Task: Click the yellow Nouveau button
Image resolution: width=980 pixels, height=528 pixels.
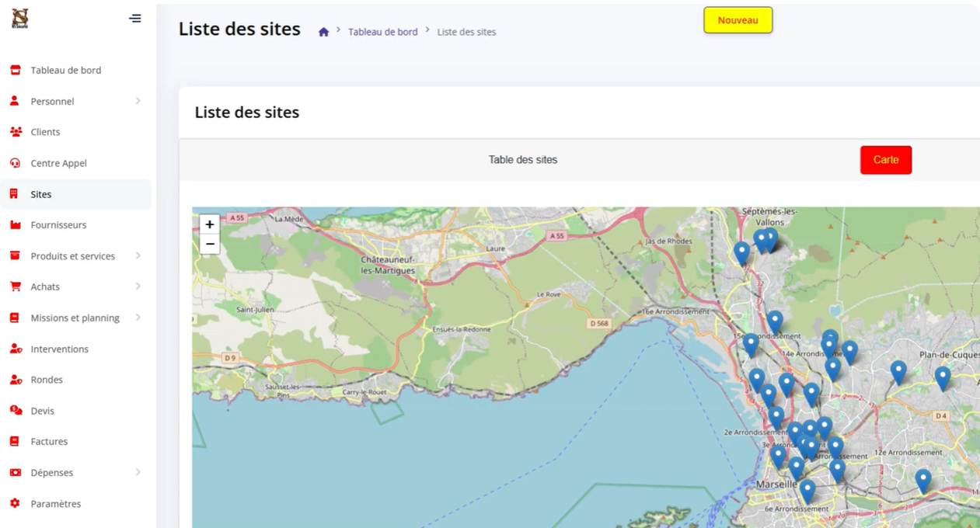Action: pos(738,20)
